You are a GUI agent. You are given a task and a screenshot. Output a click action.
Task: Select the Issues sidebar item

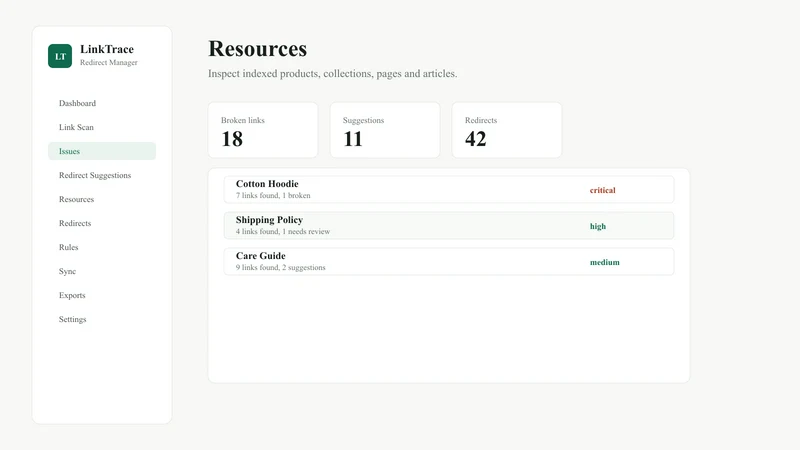[x=102, y=151]
